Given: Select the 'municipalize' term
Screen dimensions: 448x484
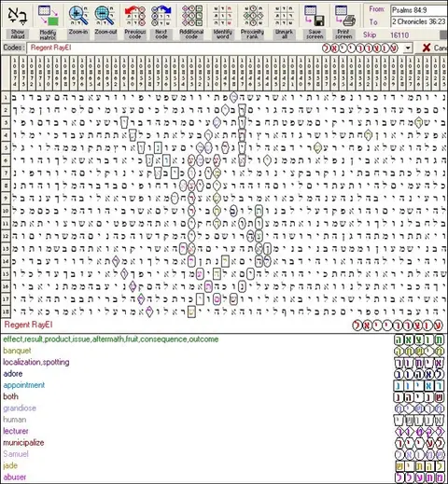Looking at the screenshot, I should pyautogui.click(x=23, y=443).
